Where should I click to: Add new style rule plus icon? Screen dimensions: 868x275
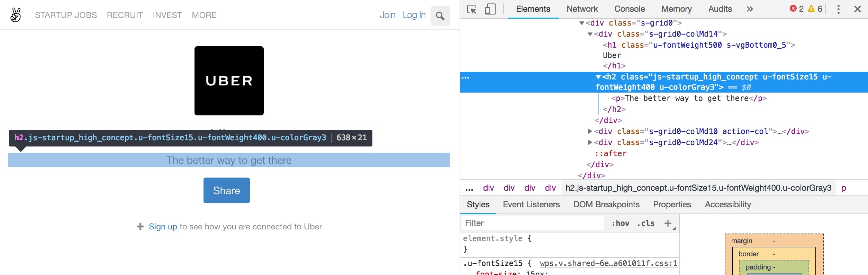[668, 223]
